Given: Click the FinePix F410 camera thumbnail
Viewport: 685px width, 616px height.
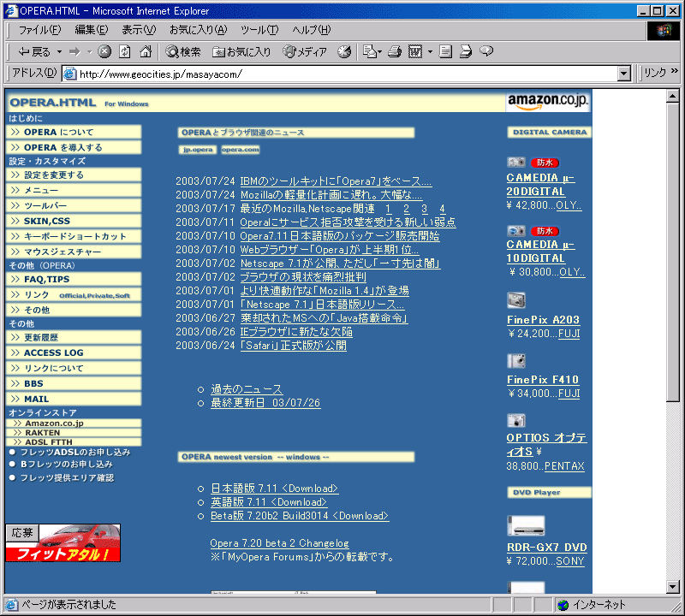Looking at the screenshot, I should 516,361.
